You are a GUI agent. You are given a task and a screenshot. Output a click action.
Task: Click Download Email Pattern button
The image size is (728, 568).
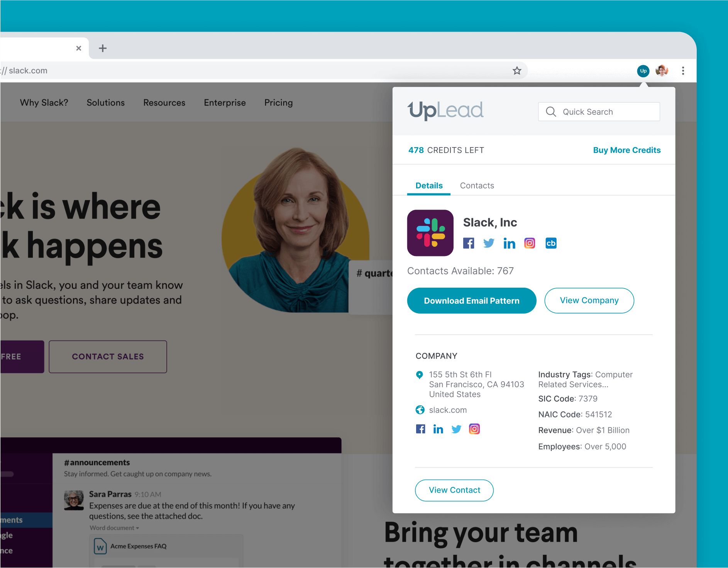(472, 301)
